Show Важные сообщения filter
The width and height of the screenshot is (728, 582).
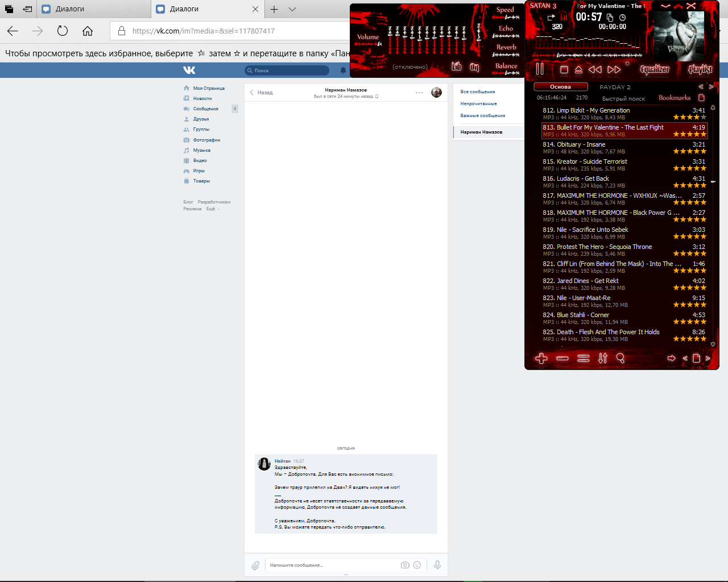click(483, 115)
